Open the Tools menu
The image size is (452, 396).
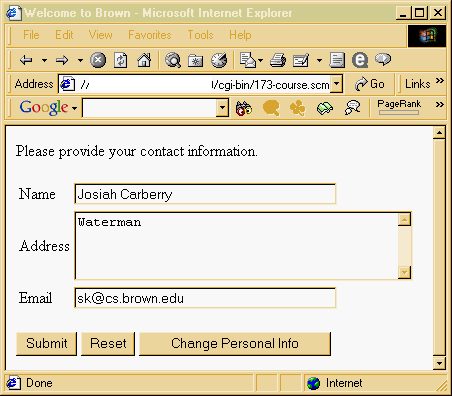[200, 35]
